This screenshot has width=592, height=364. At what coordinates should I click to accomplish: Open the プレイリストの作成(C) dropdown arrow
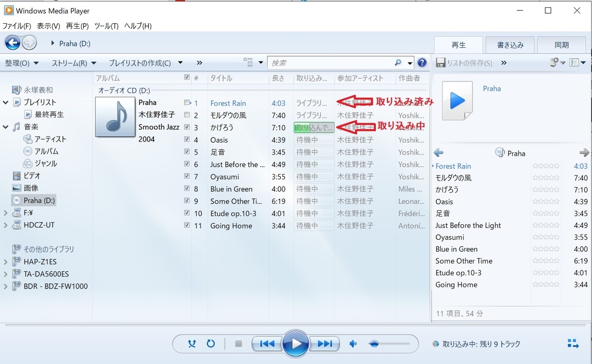[x=181, y=63]
